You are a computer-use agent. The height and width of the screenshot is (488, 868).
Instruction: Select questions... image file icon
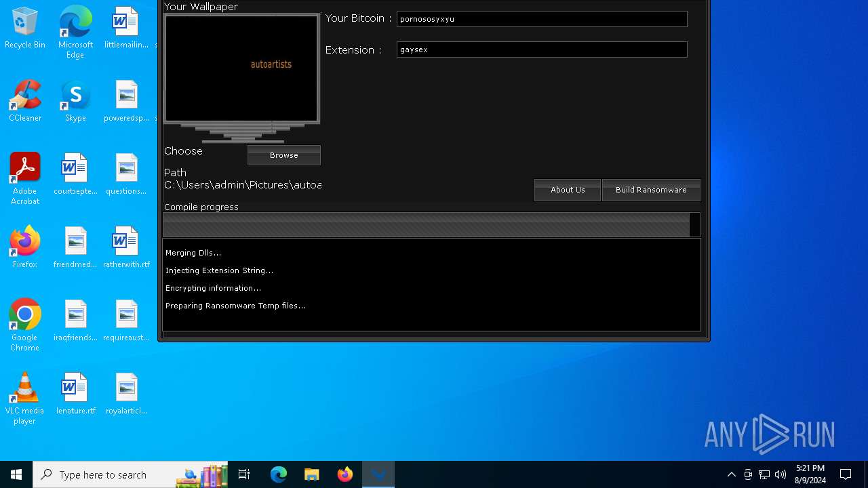[x=126, y=175]
